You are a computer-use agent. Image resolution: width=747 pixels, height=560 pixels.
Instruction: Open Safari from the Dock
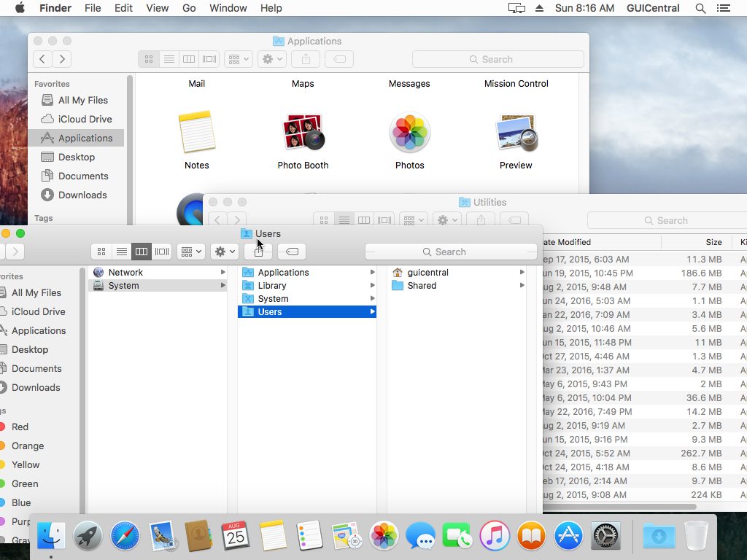tap(125, 536)
